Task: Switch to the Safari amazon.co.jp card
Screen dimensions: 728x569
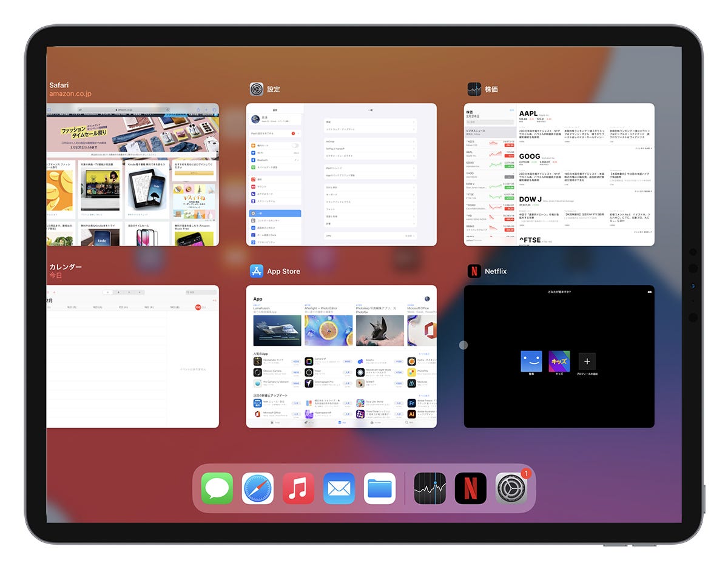Action: click(x=133, y=175)
